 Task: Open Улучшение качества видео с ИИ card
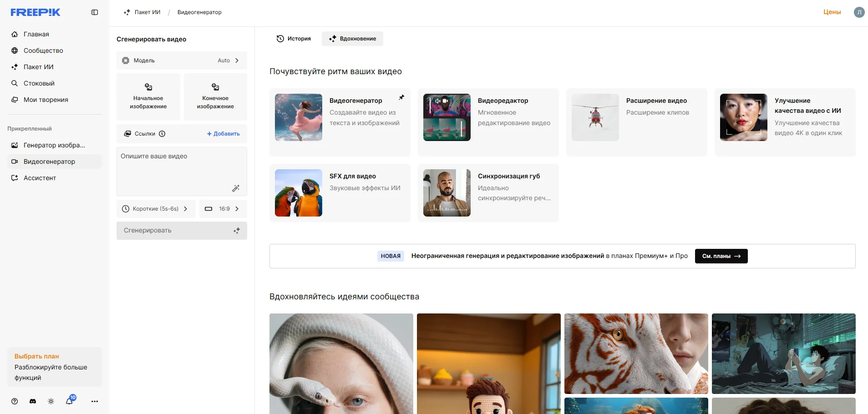coord(785,122)
